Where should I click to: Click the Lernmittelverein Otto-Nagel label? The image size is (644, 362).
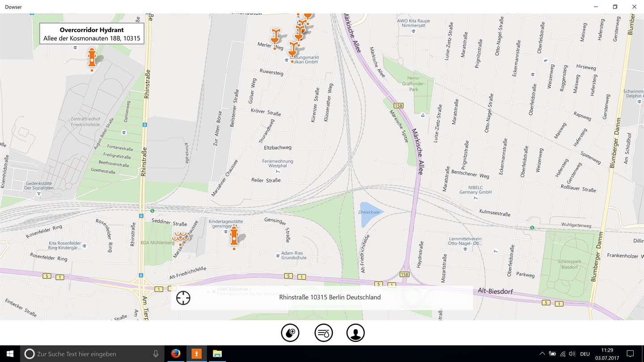click(465, 241)
